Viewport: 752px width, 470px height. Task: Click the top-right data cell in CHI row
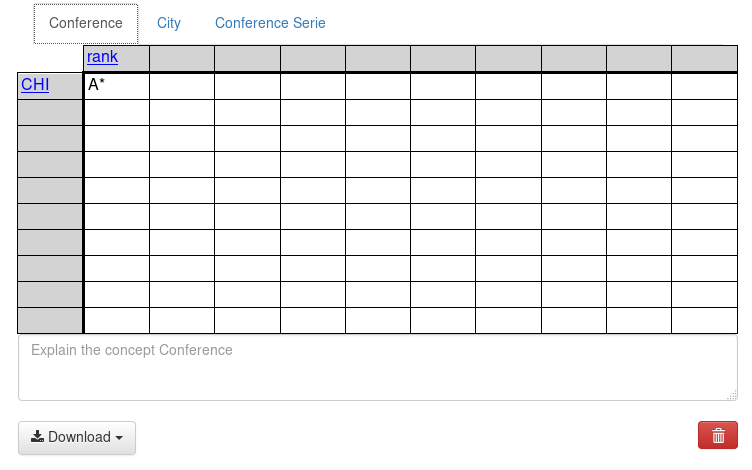(x=704, y=86)
